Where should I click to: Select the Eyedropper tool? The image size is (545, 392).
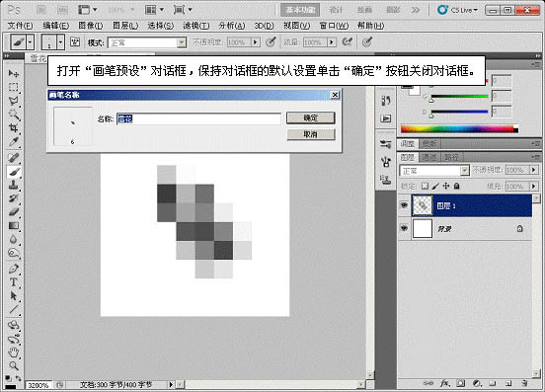(14, 142)
